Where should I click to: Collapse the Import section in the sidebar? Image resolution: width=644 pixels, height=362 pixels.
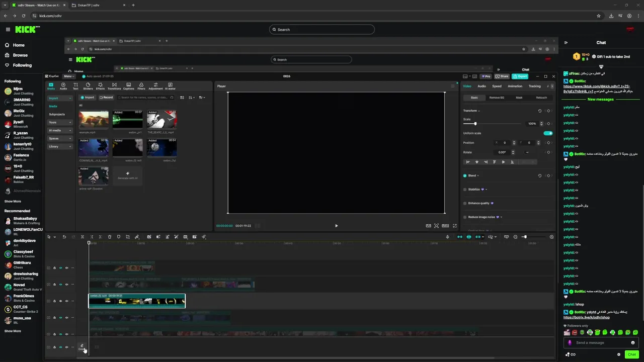click(59, 98)
